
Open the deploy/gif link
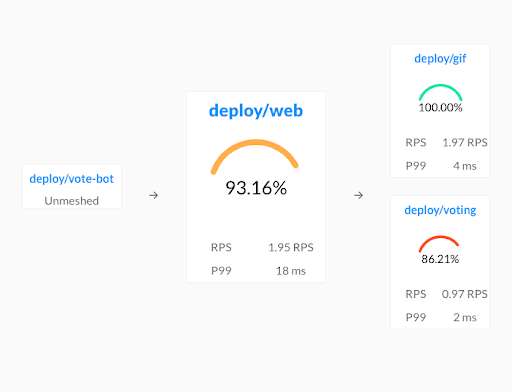point(440,59)
